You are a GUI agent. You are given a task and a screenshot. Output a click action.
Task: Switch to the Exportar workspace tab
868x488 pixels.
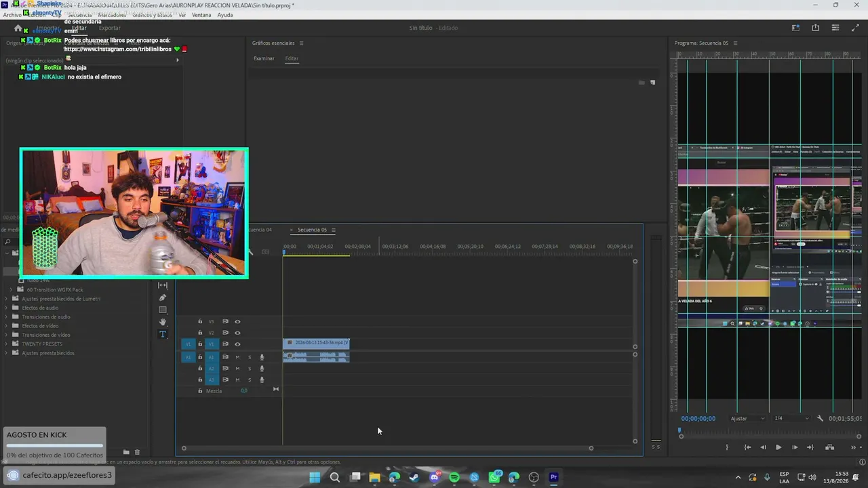[x=110, y=28]
